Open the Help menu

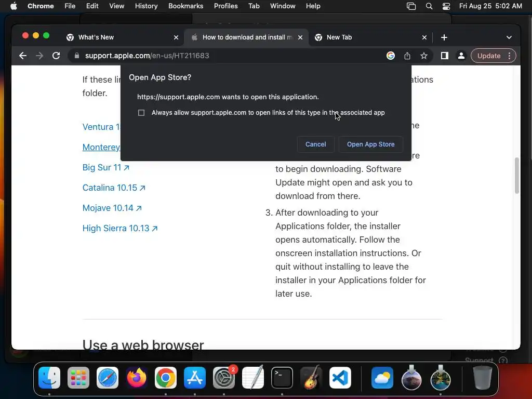coord(313,6)
